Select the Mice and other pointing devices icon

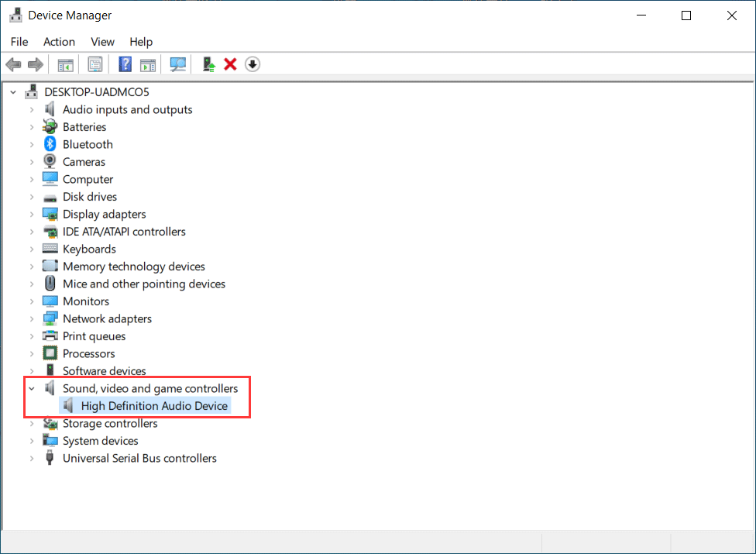50,284
